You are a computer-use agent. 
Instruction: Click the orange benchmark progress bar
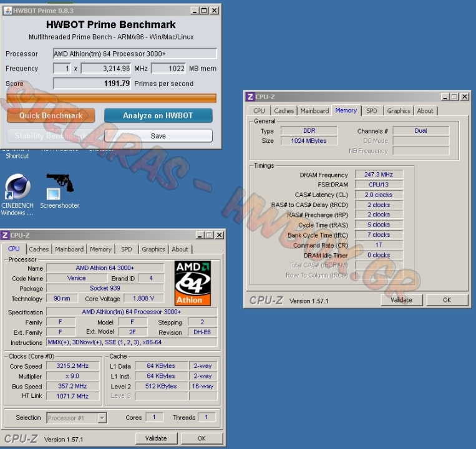(x=112, y=98)
